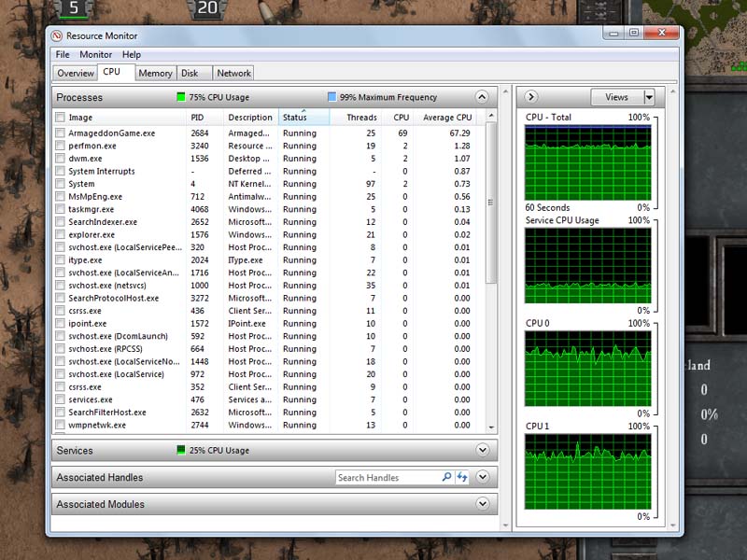Click the process list scroll down arrow

(491, 427)
